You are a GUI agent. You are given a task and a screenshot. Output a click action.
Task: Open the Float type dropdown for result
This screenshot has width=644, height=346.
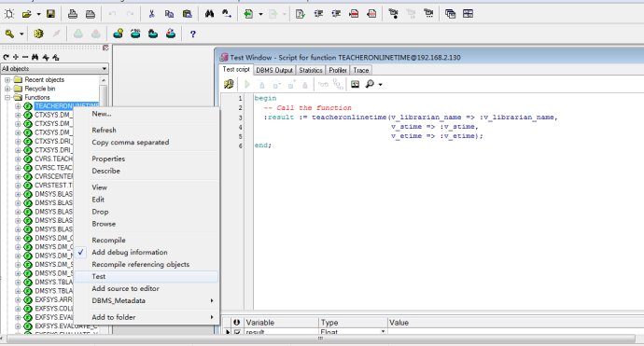[x=383, y=332]
